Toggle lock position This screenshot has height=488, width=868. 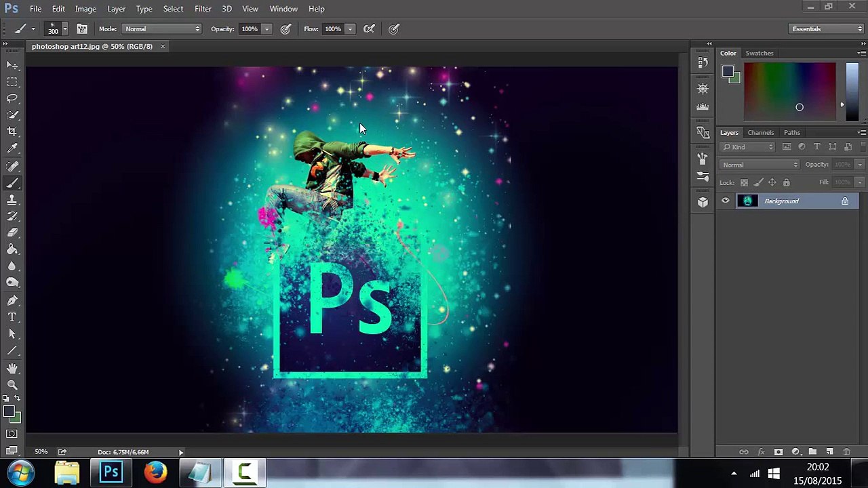point(772,182)
